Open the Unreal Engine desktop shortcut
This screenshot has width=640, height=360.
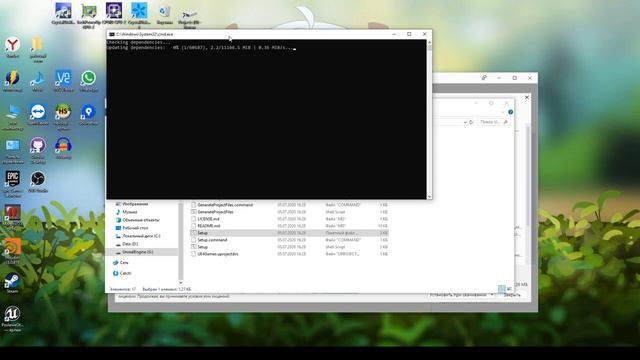click(x=12, y=318)
